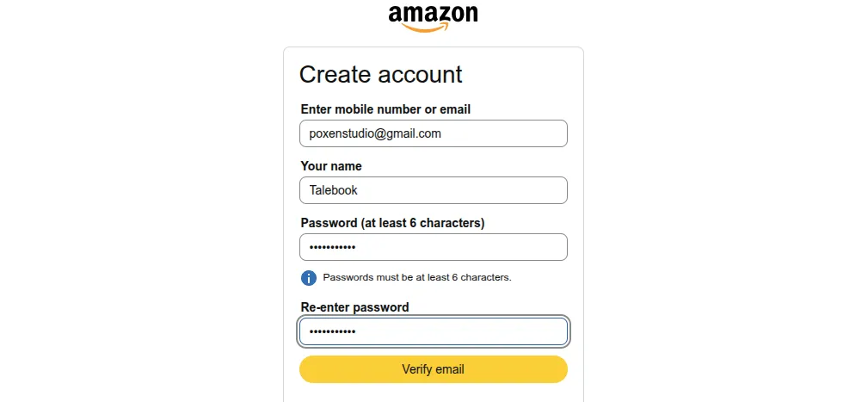Click the 'Your name' field label
This screenshot has height=402, width=868.
tap(331, 166)
